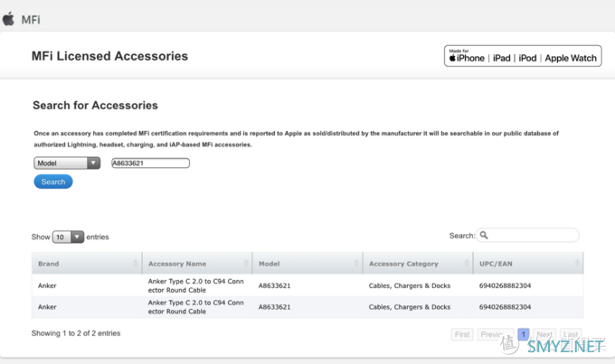Click the table filter Search box

point(527,235)
